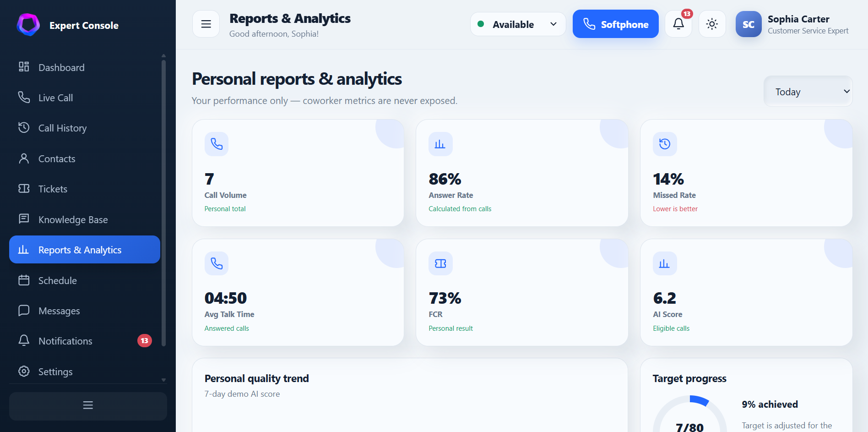The height and width of the screenshot is (432, 868).
Task: Navigate to Tickets
Action: tap(85, 189)
